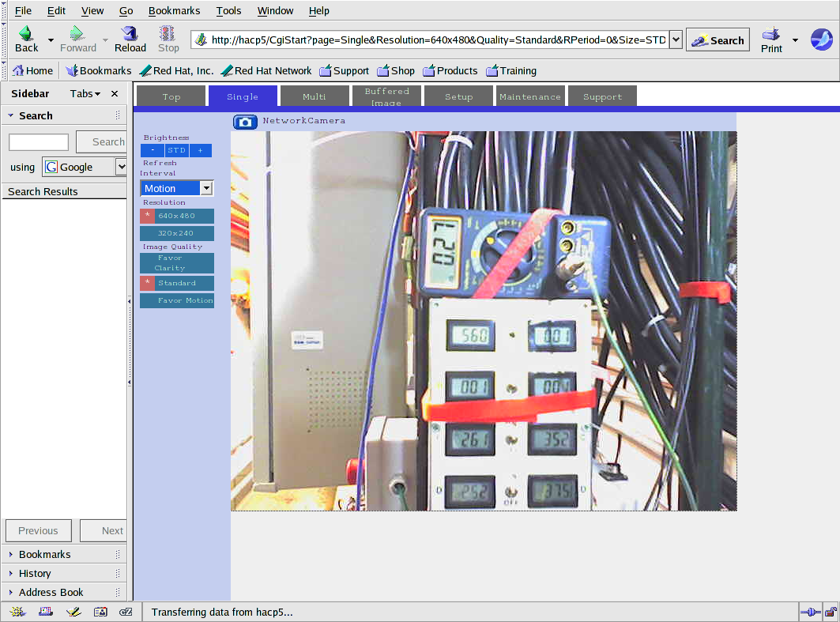Open the sidebar Tabs dropdown
This screenshot has width=840, height=622.
tap(85, 94)
